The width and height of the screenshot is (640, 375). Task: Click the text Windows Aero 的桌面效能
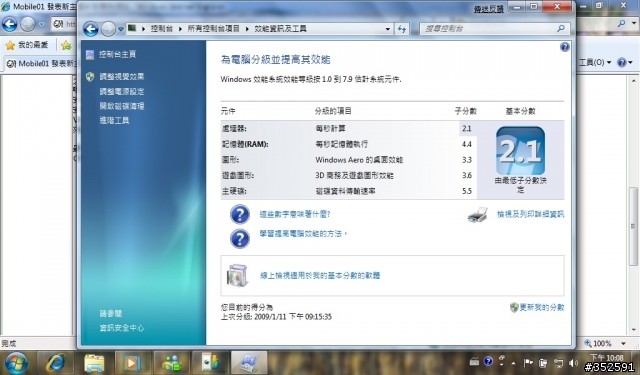click(x=359, y=160)
